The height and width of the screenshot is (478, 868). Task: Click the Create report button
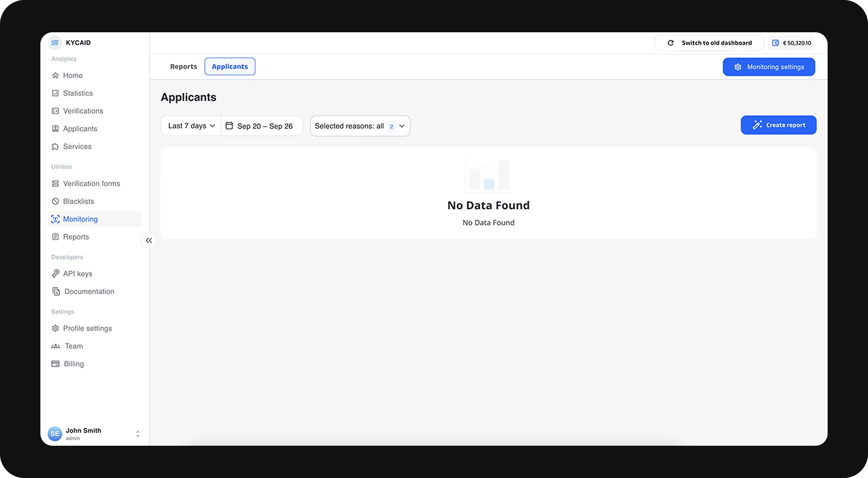(779, 125)
